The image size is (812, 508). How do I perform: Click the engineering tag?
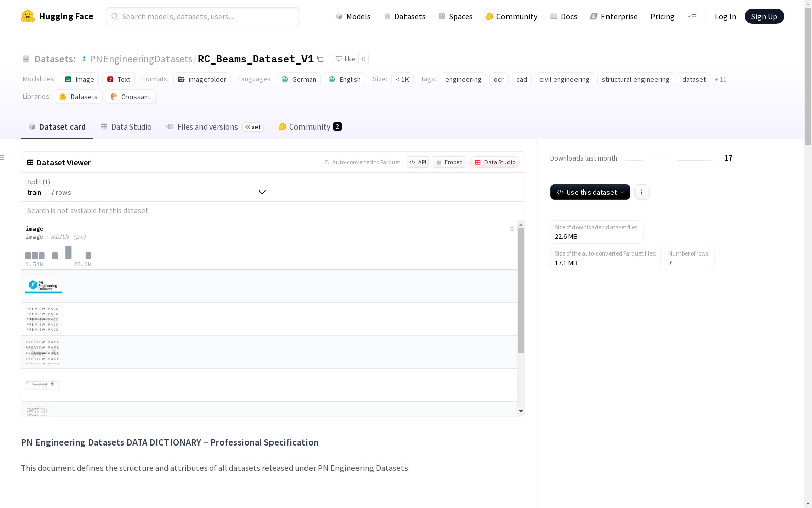[463, 79]
